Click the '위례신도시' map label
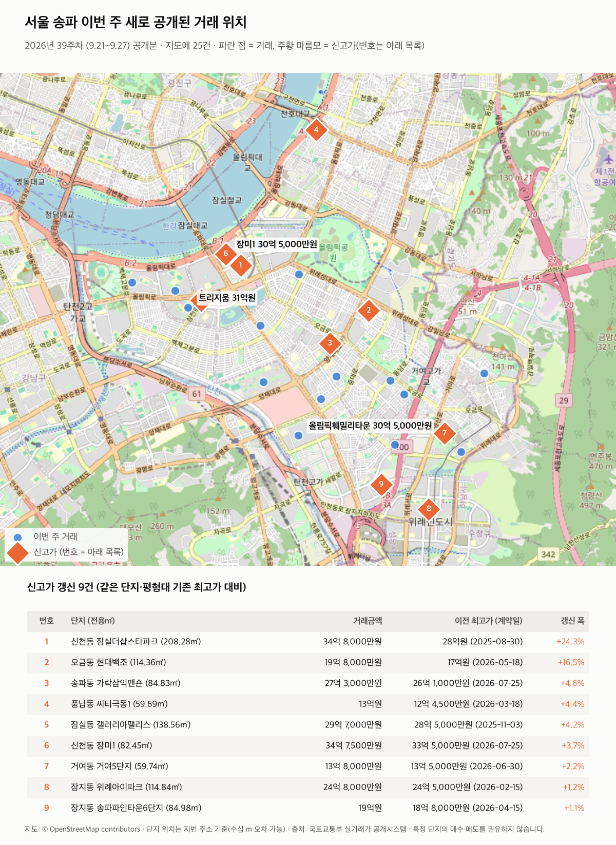Viewport: 616px width, 845px height. click(430, 522)
